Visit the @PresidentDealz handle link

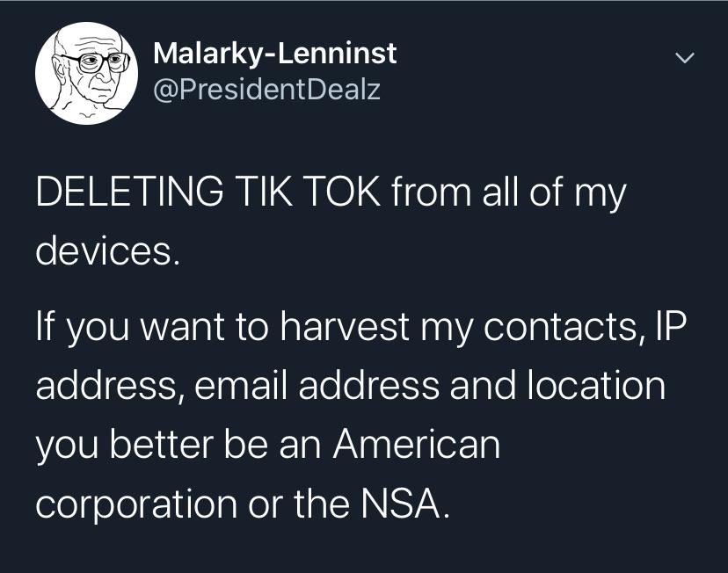tap(267, 89)
